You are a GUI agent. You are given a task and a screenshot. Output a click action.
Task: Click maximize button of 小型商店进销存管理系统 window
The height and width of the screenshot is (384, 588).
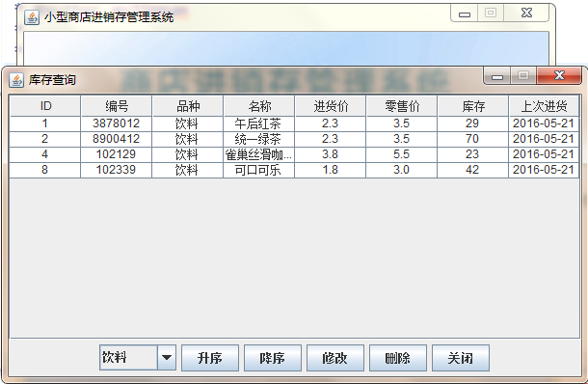tap(491, 14)
